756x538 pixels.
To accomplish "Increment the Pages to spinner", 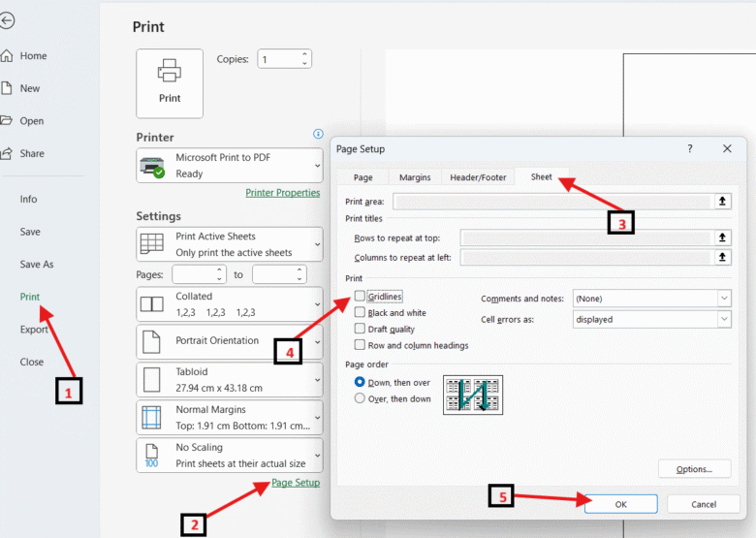I will pyautogui.click(x=299, y=269).
